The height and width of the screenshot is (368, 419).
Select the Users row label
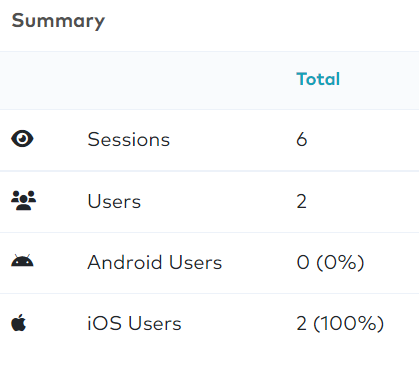point(114,201)
